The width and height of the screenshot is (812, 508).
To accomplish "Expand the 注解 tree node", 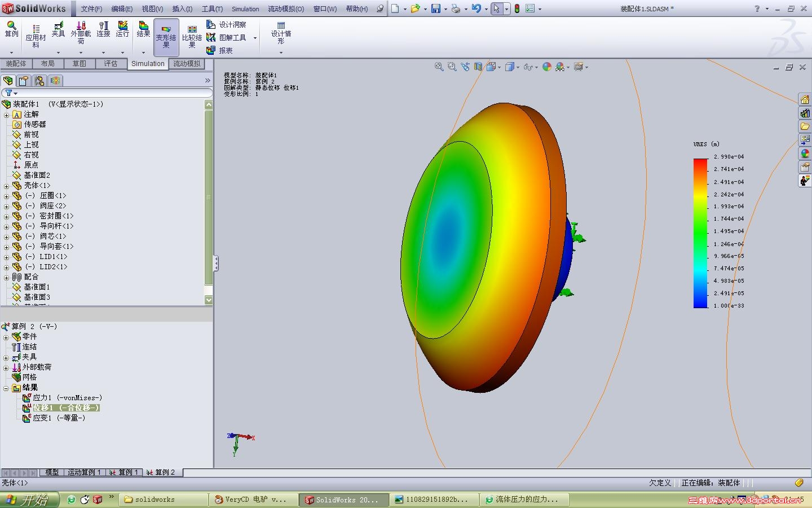I will [x=7, y=115].
